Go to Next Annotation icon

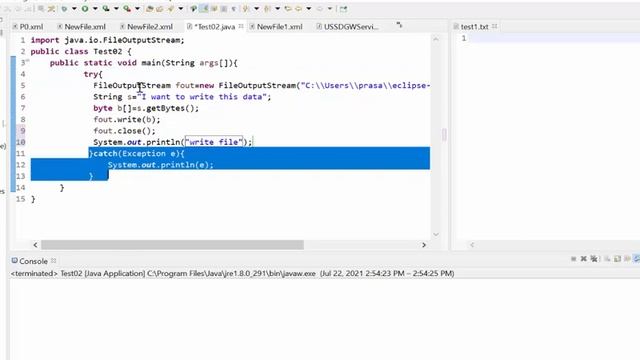point(246,9)
